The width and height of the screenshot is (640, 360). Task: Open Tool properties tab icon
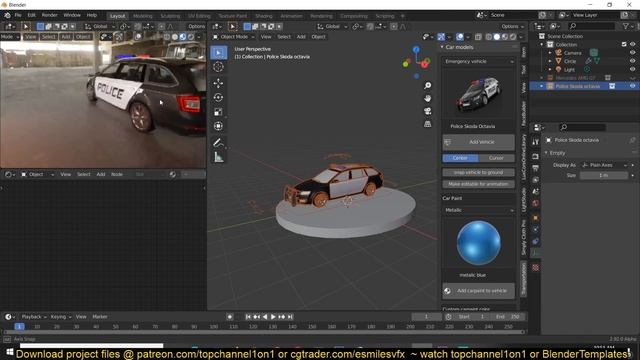(536, 142)
